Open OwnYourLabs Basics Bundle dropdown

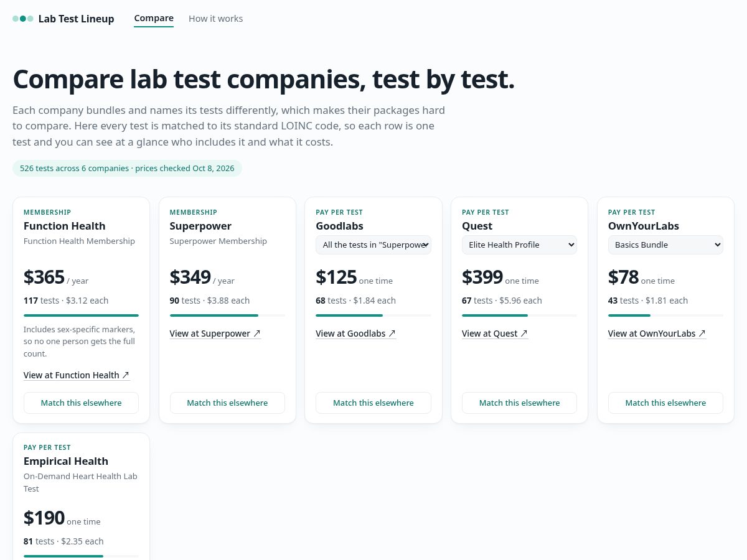click(665, 245)
